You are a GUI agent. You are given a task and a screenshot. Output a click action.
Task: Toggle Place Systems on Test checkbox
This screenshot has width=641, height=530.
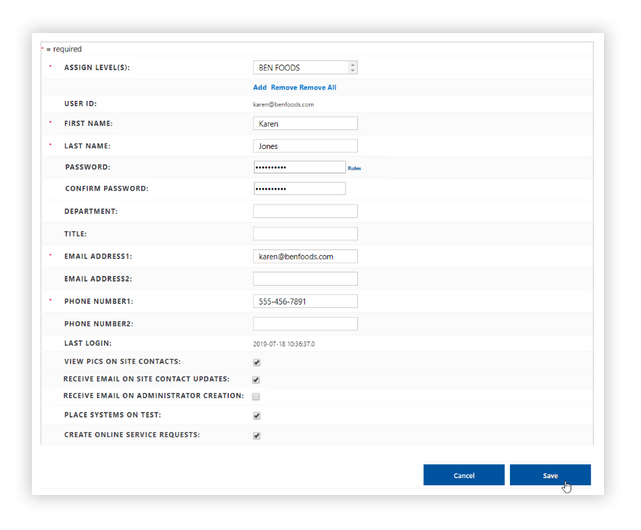point(256,416)
